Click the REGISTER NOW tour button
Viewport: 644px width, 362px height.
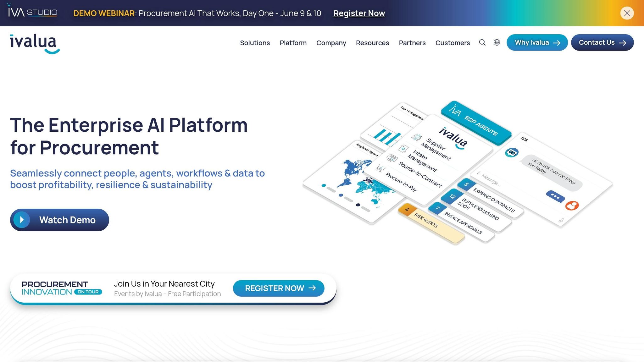(x=279, y=288)
